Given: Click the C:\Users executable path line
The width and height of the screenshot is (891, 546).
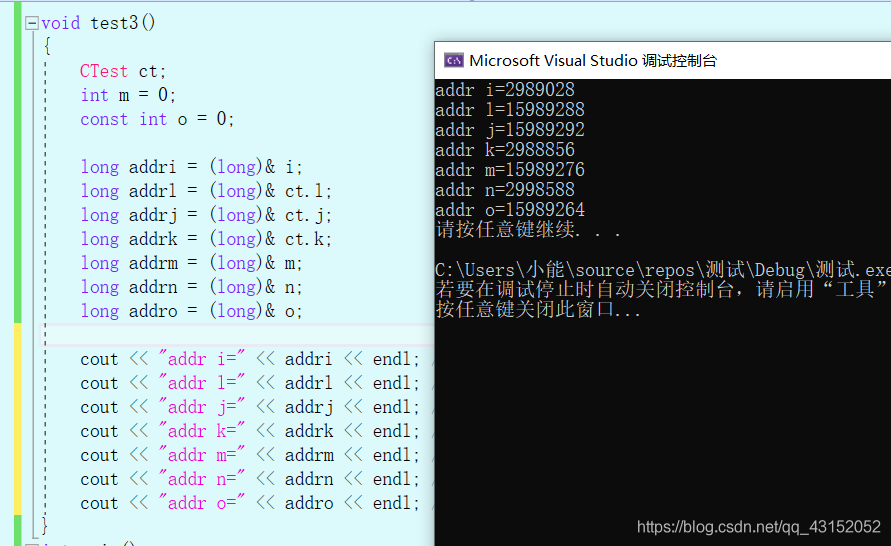Looking at the screenshot, I should 663,269.
